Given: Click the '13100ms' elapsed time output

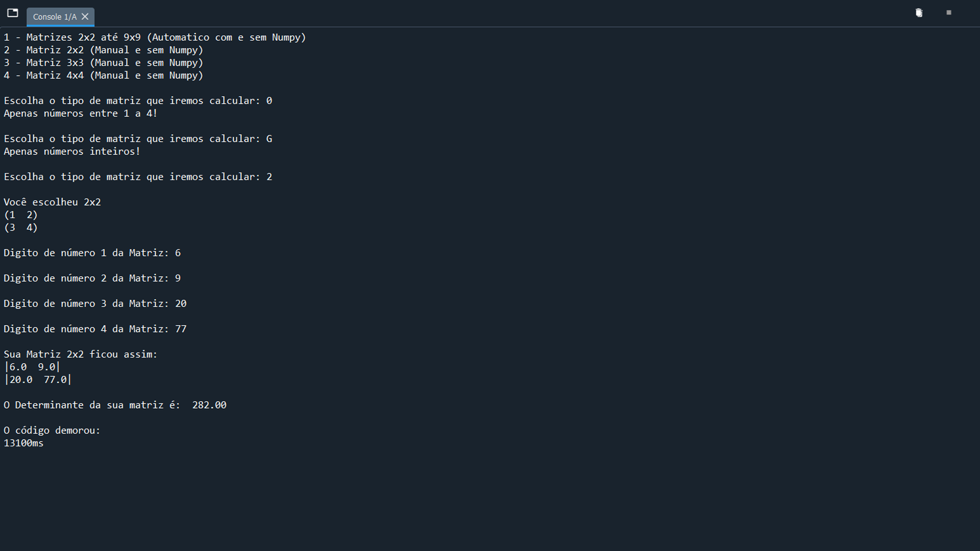Looking at the screenshot, I should (23, 443).
